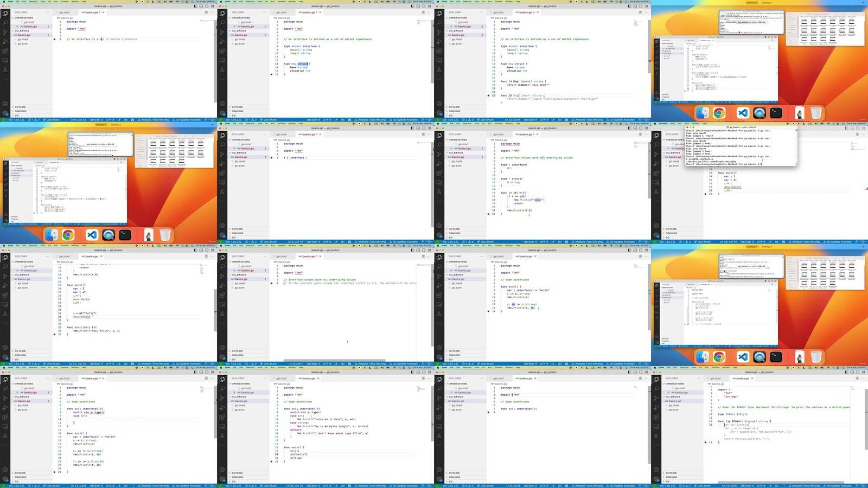Viewport: 868px width, 488px height.
Task: Toggle primary sidebar in the do(21) frame
Action: coord(413,372)
